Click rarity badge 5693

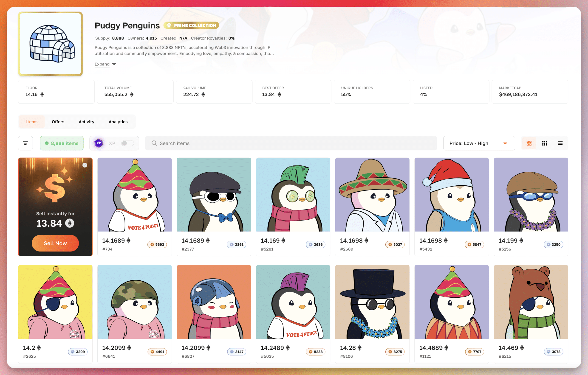[x=157, y=244]
